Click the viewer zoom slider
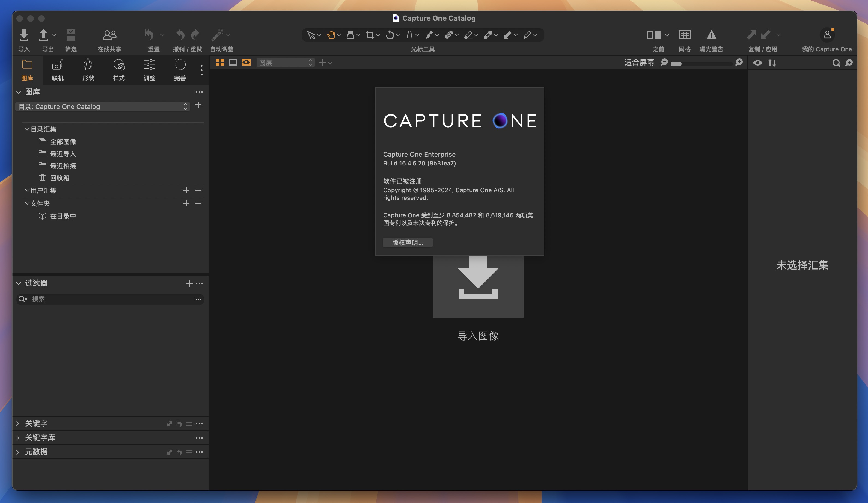Viewport: 868px width, 503px height. [701, 63]
